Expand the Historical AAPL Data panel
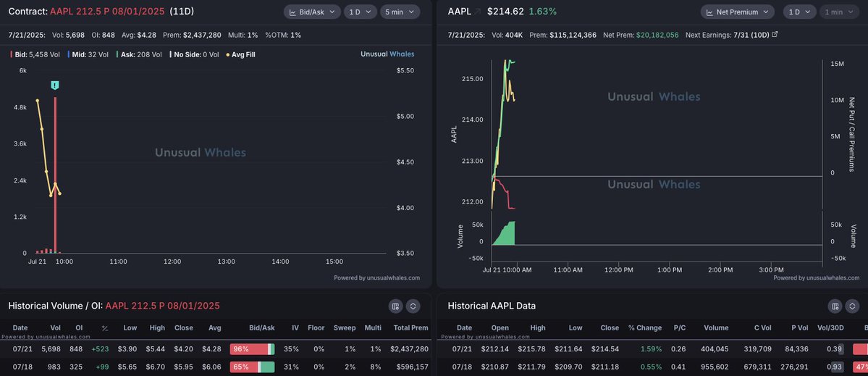 (852, 306)
